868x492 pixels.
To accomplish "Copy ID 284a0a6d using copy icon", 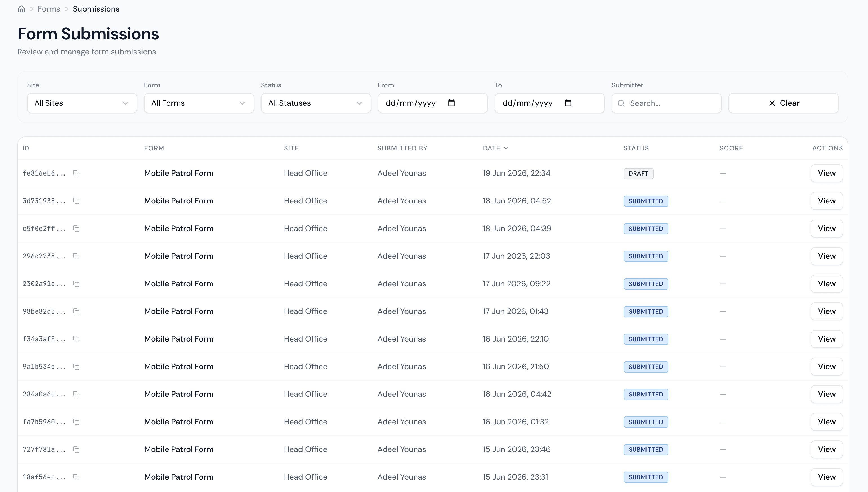I will pos(76,394).
